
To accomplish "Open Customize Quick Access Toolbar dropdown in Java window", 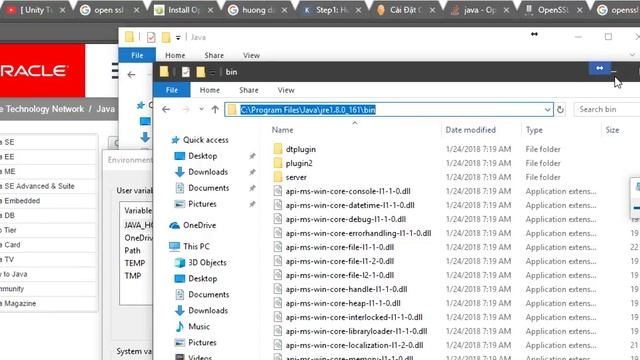I will tap(178, 38).
